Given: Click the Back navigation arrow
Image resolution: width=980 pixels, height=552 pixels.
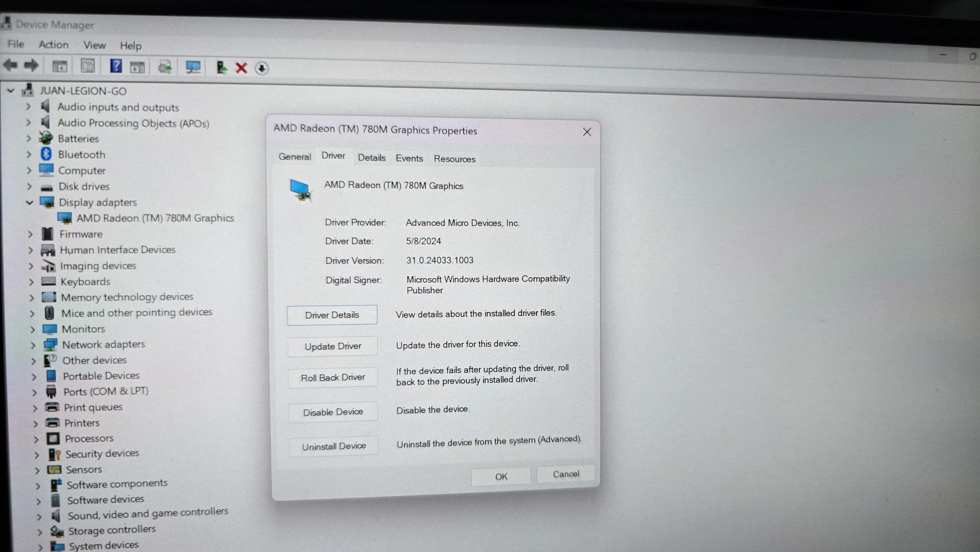Looking at the screenshot, I should click(10, 65).
